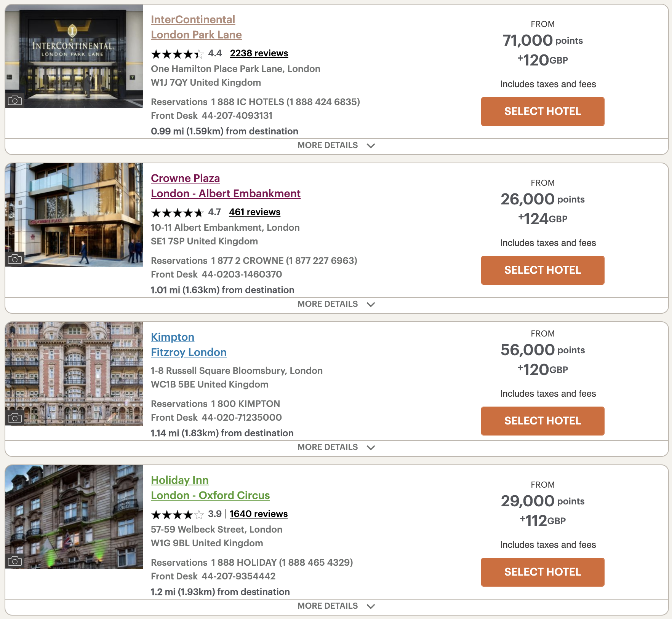Expand More Details for Crowne Plaza
672x619 pixels.
click(x=336, y=304)
